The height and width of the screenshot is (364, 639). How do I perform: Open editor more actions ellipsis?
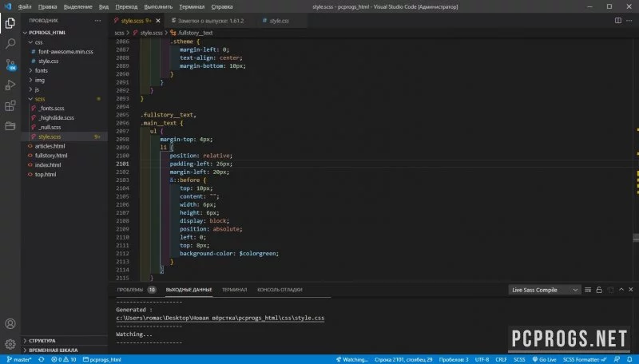(x=629, y=21)
